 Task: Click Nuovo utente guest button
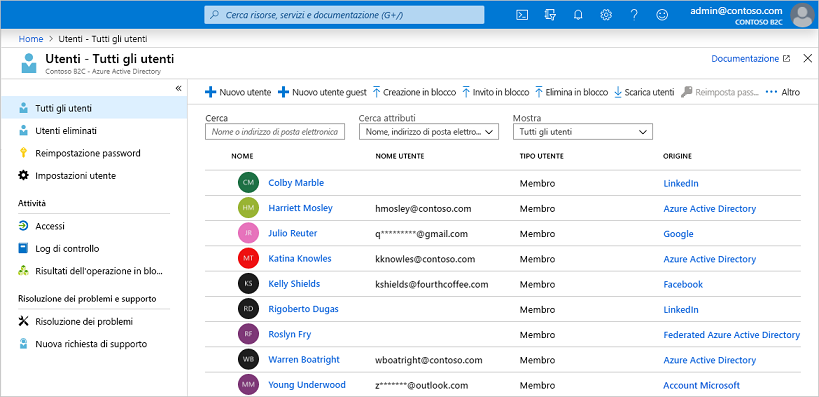pos(322,92)
